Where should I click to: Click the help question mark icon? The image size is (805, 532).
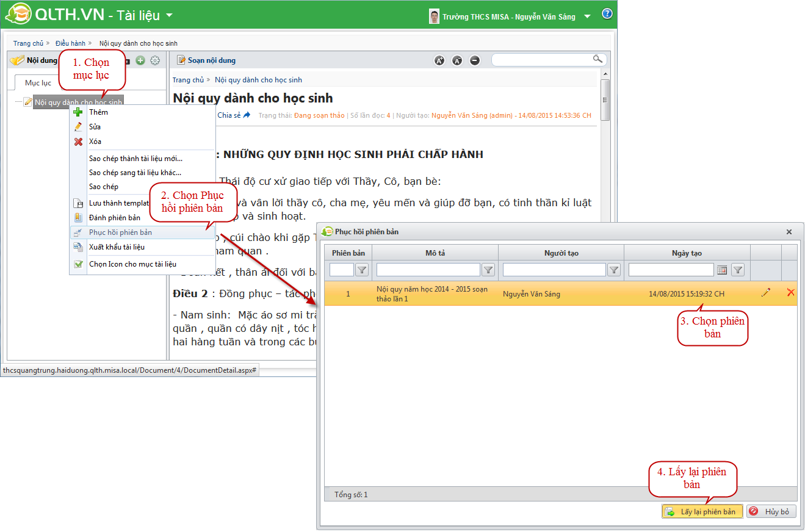click(x=607, y=14)
